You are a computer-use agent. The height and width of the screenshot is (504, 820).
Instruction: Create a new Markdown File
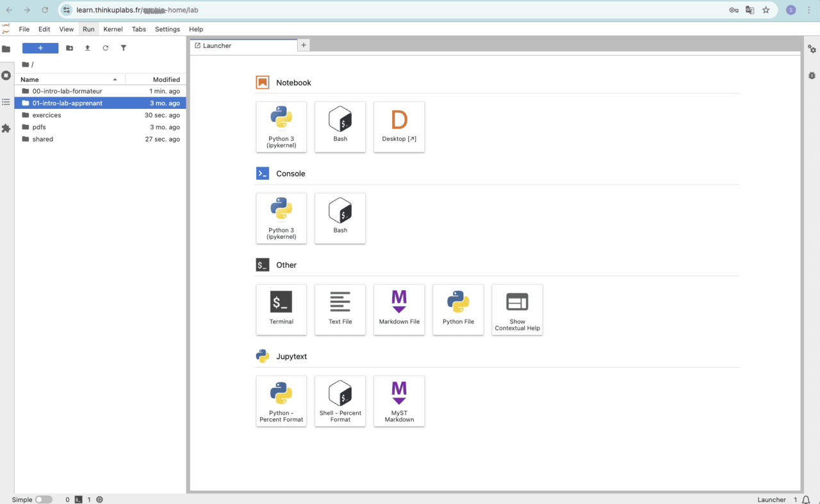(399, 309)
